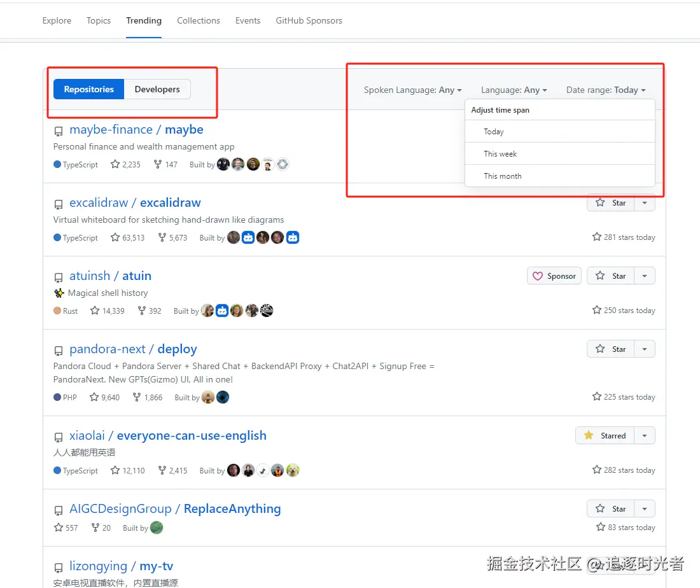Click last contributor avatar of everyone-can-use-english
This screenshot has width=700, height=588.
pyautogui.click(x=293, y=470)
